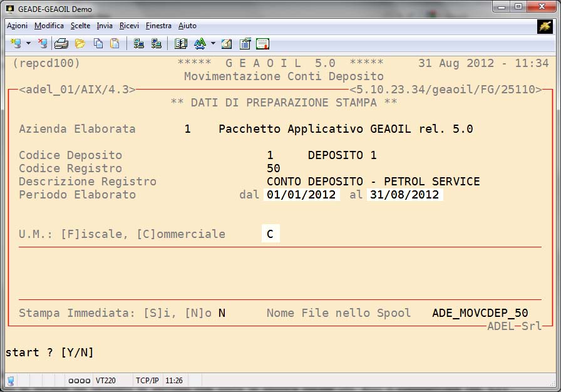Image resolution: width=561 pixels, height=392 pixels.
Task: Click the GEADE logo icon at menu bar right
Action: [544, 26]
